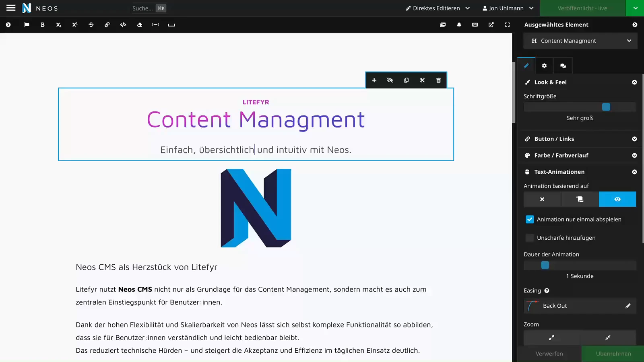The width and height of the screenshot is (644, 362).
Task: Insert a link via toolbar
Action: 107,25
